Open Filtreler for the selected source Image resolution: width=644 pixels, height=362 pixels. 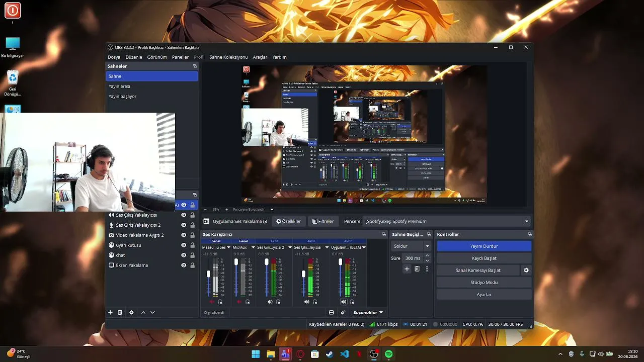click(323, 221)
